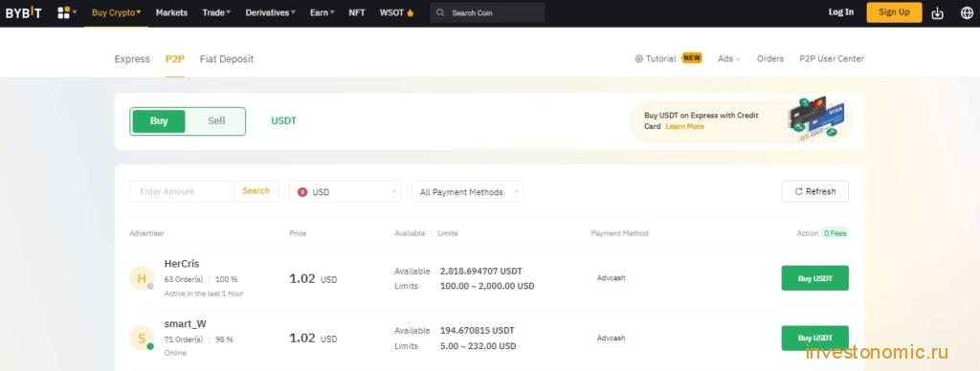Expand the Earn menu

click(322, 12)
